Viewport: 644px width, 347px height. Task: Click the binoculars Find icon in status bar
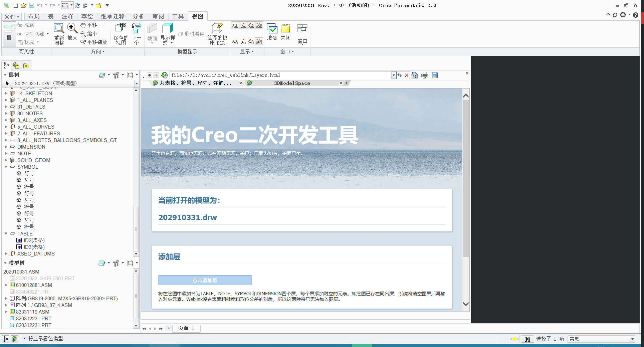coord(527,339)
